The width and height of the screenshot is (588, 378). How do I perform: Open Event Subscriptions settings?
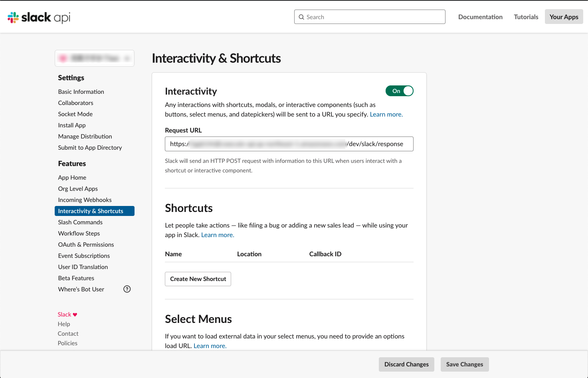84,255
